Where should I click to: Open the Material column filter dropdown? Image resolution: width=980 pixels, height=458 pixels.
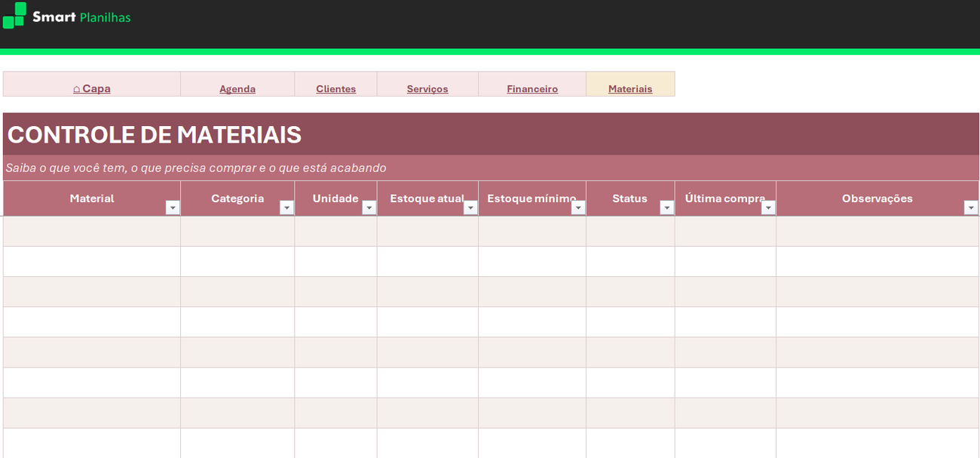click(173, 208)
